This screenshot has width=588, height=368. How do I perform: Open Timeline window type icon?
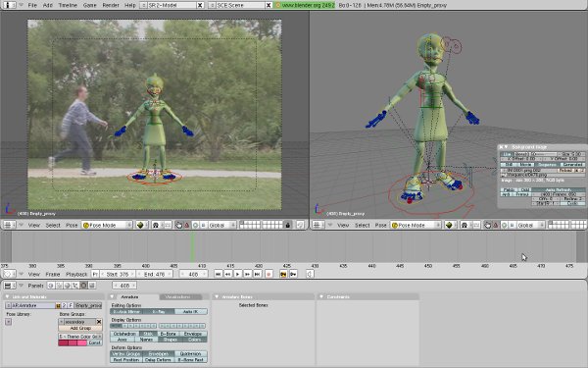click(x=9, y=274)
